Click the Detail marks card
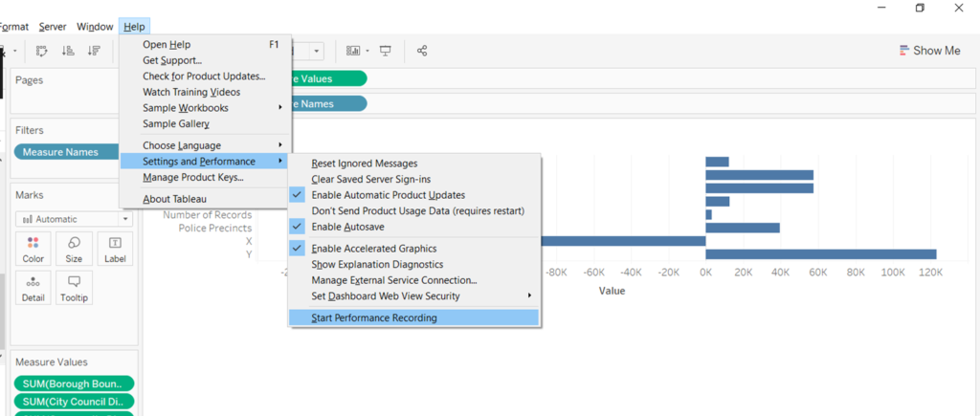 click(x=33, y=288)
